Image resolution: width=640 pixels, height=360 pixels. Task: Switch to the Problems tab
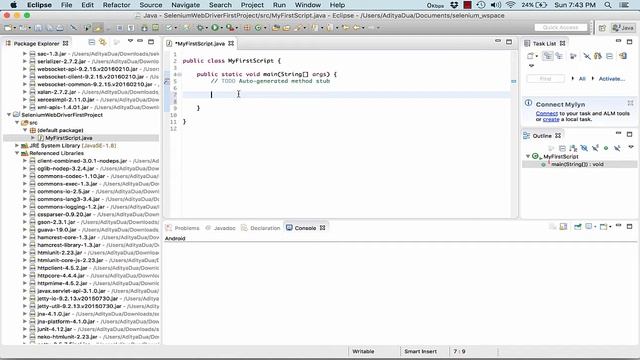pyautogui.click(x=182, y=228)
